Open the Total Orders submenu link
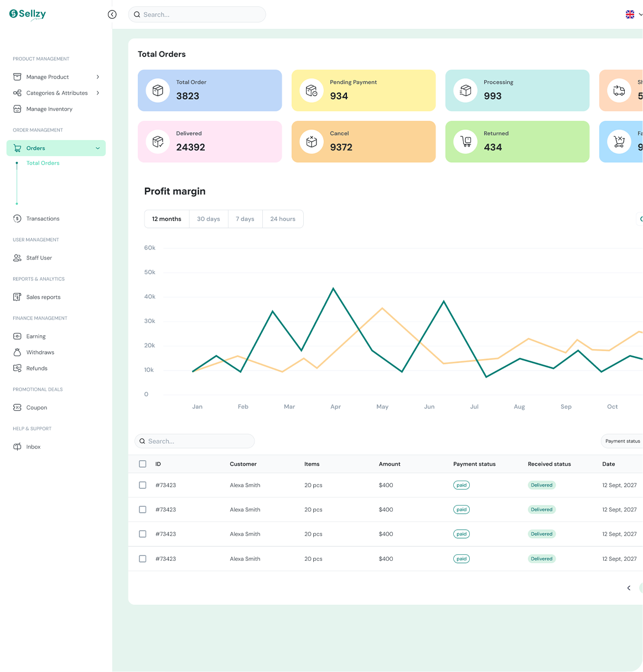 coord(43,163)
